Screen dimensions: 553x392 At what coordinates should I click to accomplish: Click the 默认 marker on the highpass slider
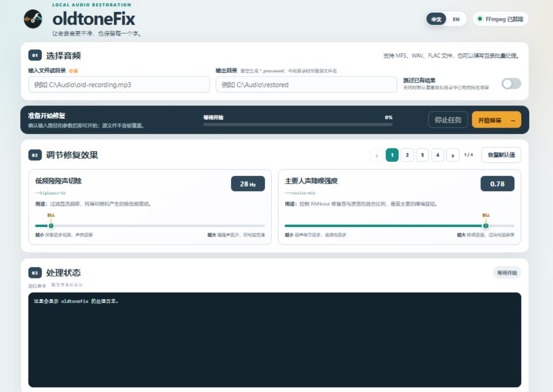tap(51, 215)
